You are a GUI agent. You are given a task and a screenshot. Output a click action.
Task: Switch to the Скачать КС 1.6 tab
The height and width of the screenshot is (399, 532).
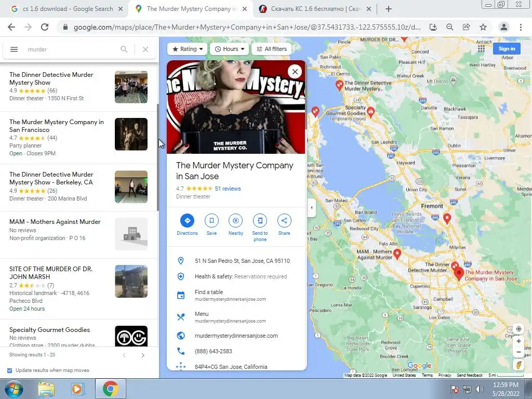315,9
